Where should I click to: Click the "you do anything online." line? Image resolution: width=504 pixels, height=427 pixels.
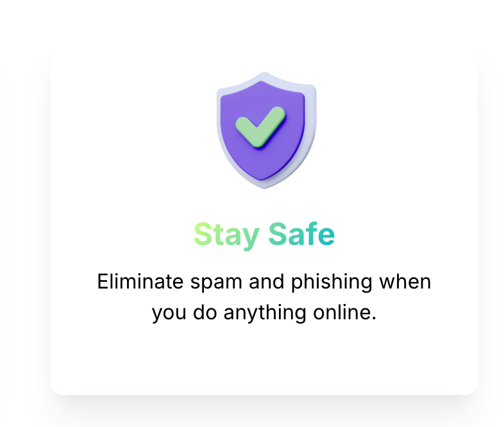(x=264, y=313)
